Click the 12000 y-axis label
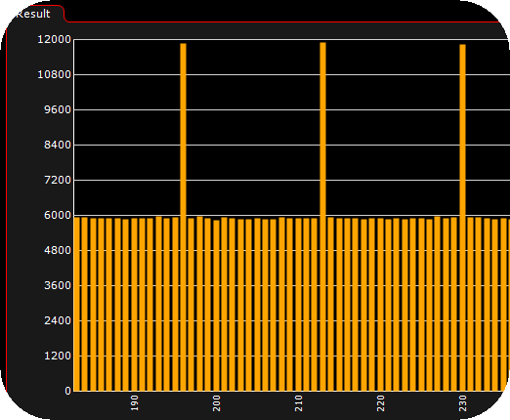The image size is (510, 420). (x=54, y=39)
